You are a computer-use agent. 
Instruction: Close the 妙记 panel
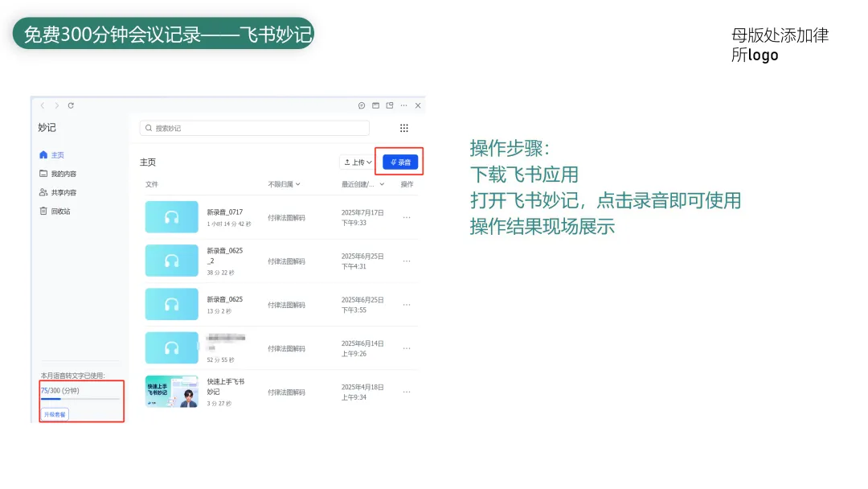pyautogui.click(x=418, y=105)
